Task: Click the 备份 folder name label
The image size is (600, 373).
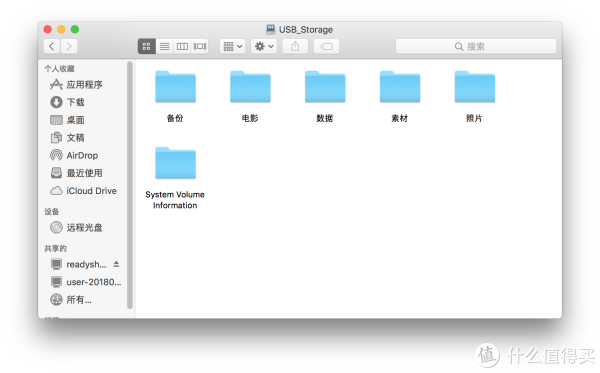Action: [x=175, y=118]
